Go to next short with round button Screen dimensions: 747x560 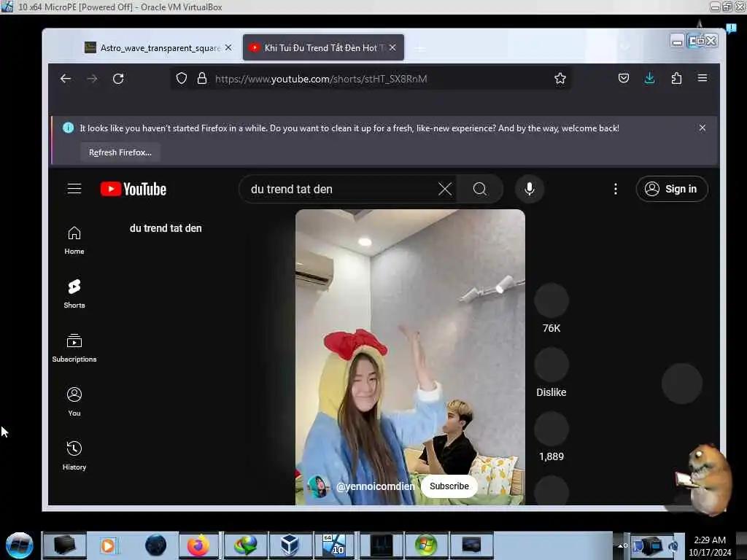pos(682,384)
